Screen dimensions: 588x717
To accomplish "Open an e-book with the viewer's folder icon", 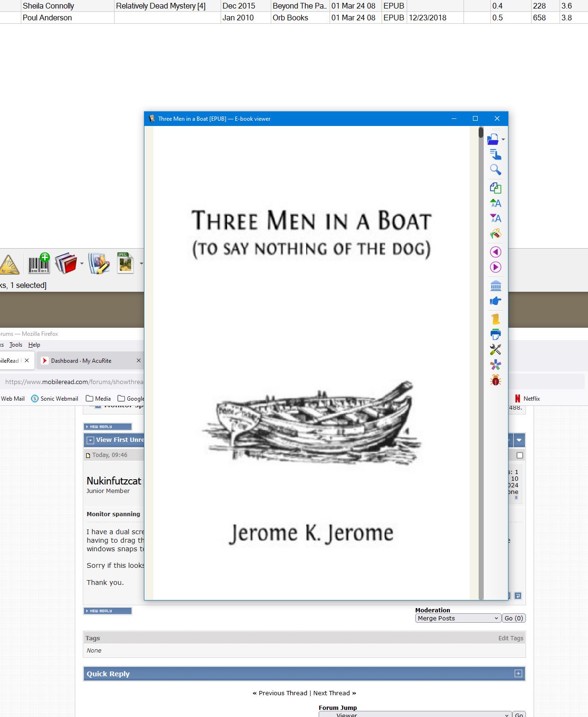I will (x=493, y=139).
